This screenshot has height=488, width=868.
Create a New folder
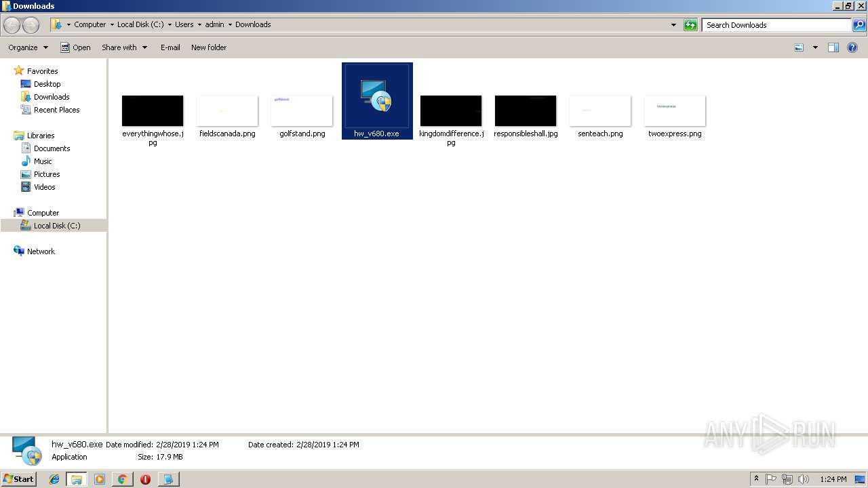209,47
